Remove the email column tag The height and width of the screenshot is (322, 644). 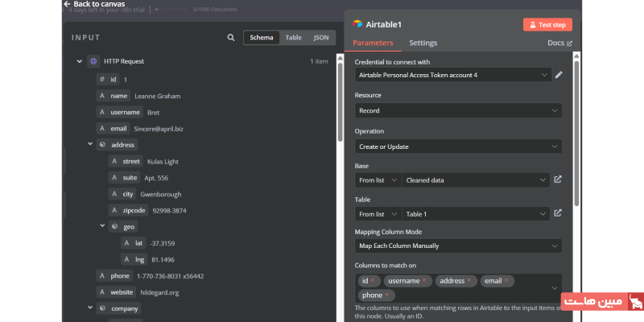tap(507, 281)
